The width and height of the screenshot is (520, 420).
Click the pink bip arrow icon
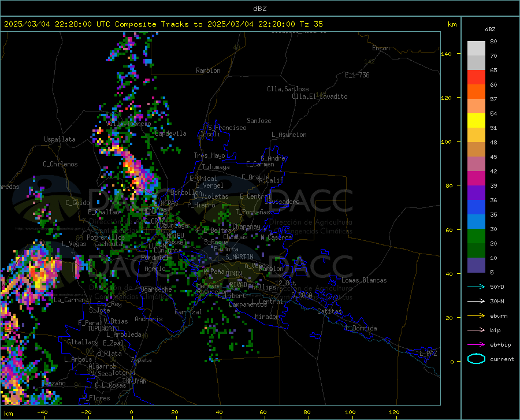click(476, 330)
